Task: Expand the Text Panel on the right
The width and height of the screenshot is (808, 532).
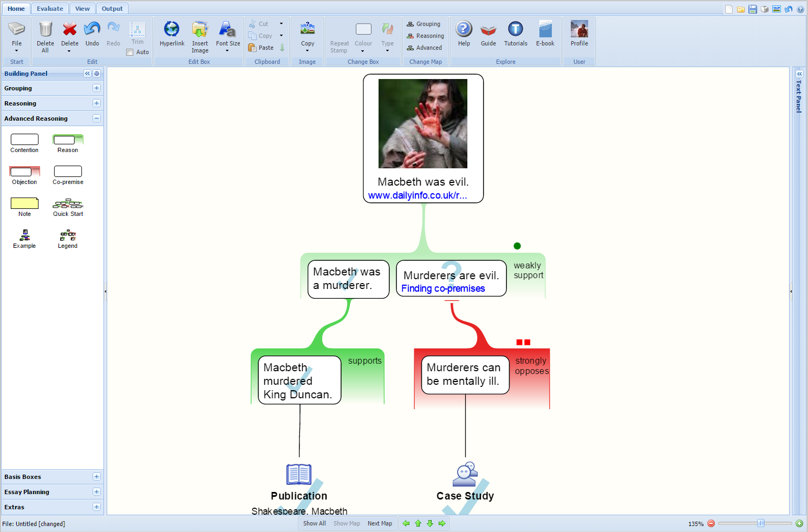Action: [799, 74]
